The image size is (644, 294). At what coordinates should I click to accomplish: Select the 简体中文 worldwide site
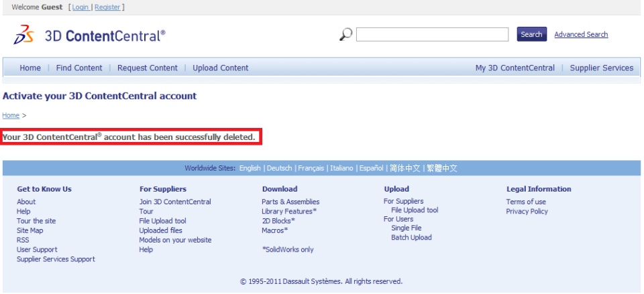coord(405,168)
